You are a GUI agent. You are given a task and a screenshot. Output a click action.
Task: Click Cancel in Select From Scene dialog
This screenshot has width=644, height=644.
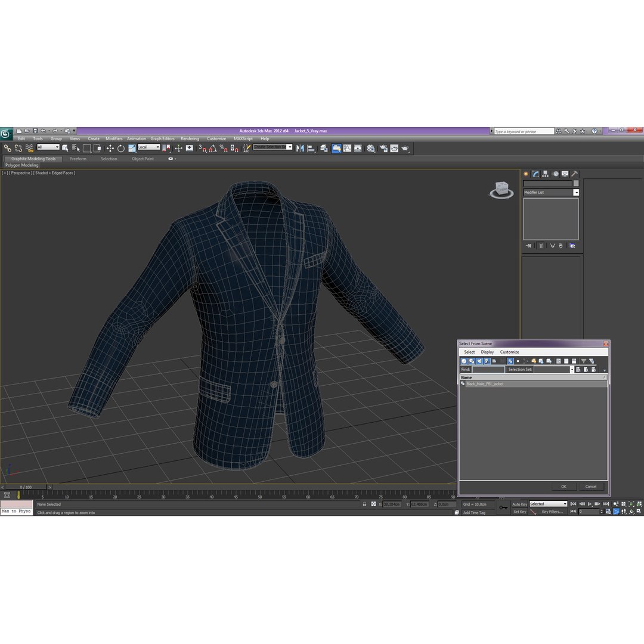(590, 487)
